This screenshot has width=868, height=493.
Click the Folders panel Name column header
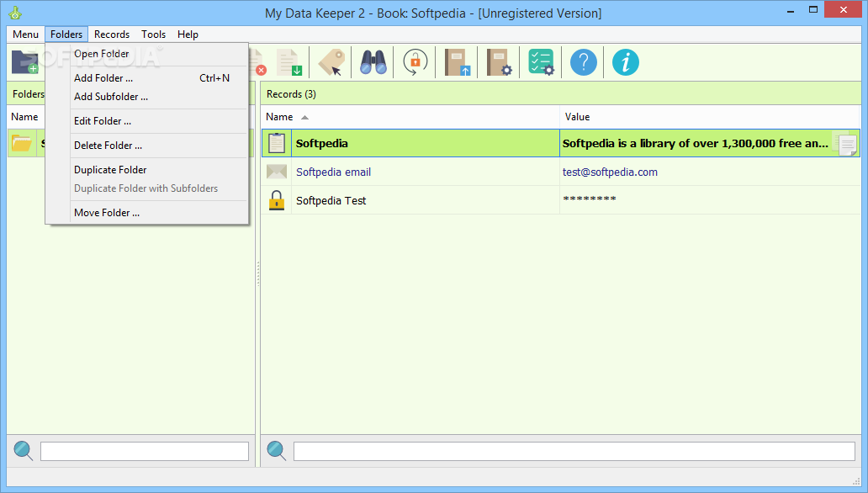tap(25, 117)
